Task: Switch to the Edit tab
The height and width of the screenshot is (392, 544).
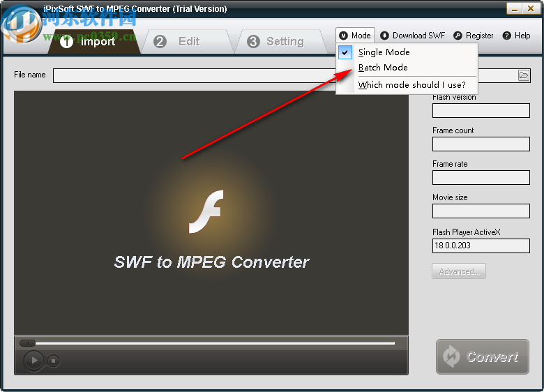Action: pos(188,42)
